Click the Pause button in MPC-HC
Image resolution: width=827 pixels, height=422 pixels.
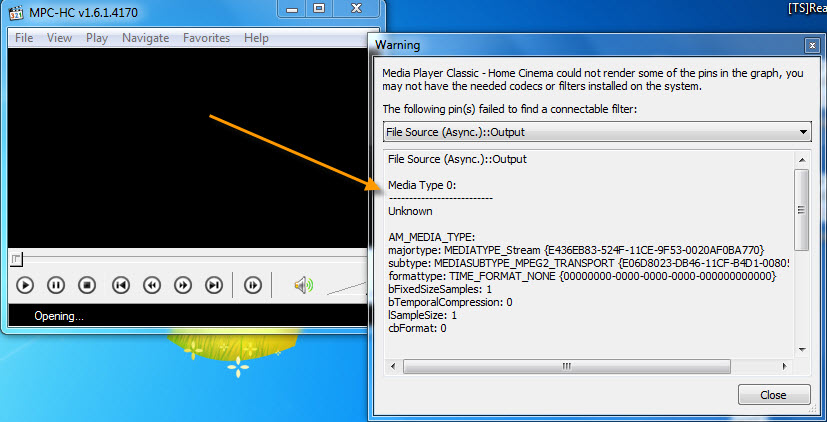click(56, 285)
